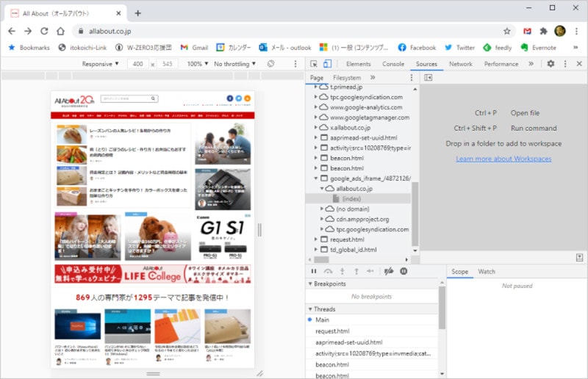Hide the navigator pane
Viewport: 588px width, 379px height.
428,78
